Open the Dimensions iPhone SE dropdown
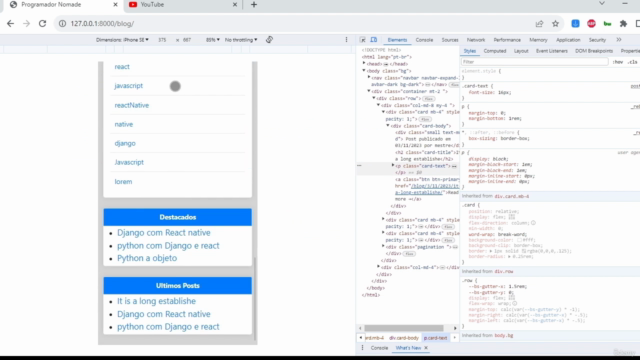 (x=122, y=40)
